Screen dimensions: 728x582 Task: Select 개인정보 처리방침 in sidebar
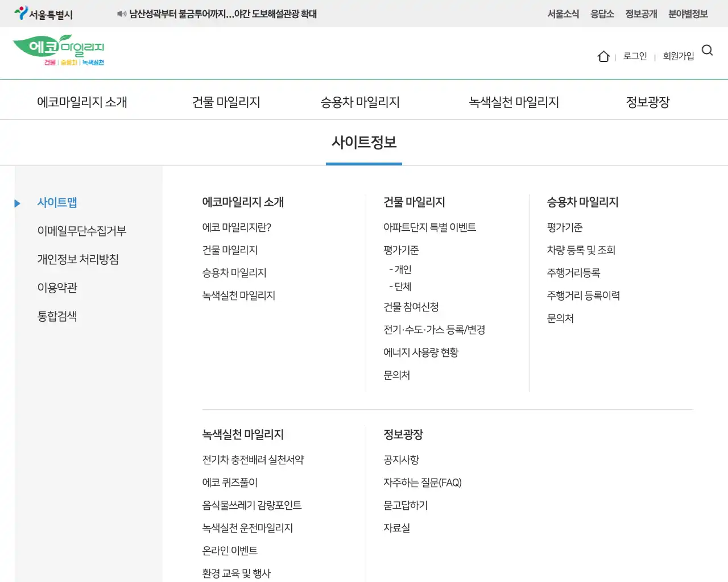tap(78, 259)
